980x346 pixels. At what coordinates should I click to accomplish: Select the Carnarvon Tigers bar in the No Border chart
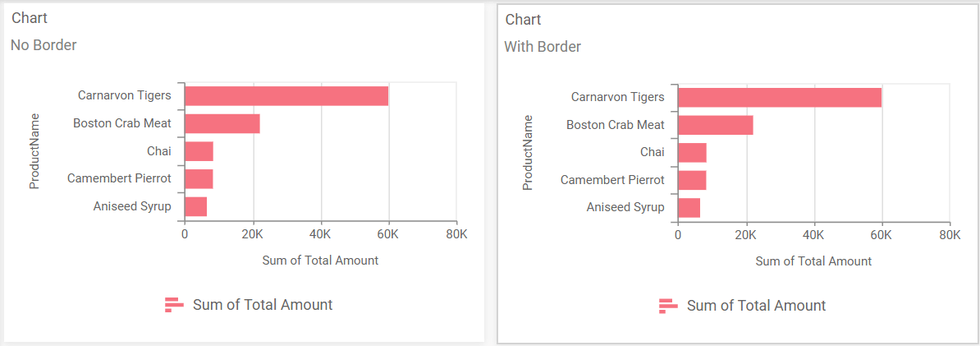point(286,96)
